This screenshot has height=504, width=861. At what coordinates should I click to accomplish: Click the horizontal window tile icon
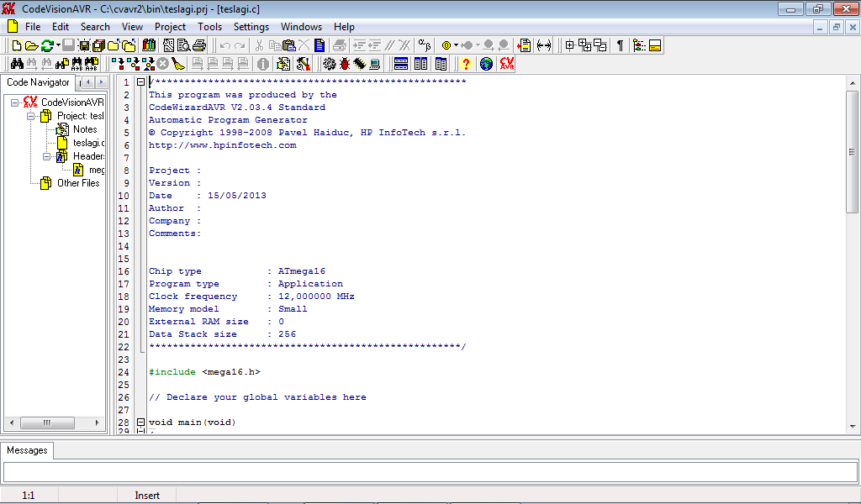[401, 64]
